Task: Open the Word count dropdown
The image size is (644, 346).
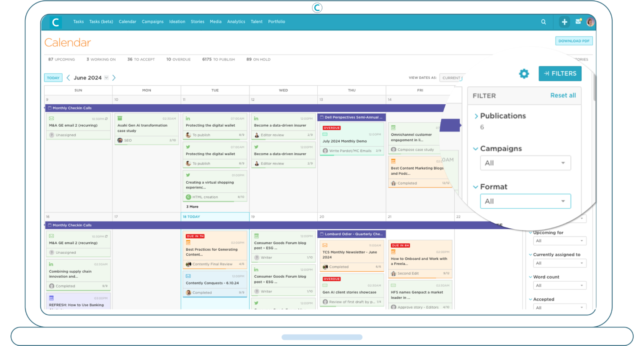Action: coord(559,285)
